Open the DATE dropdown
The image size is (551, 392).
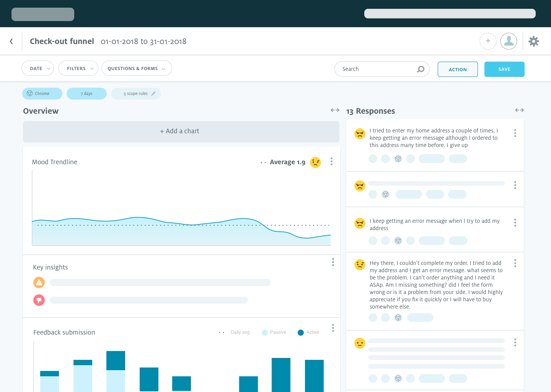tap(38, 68)
